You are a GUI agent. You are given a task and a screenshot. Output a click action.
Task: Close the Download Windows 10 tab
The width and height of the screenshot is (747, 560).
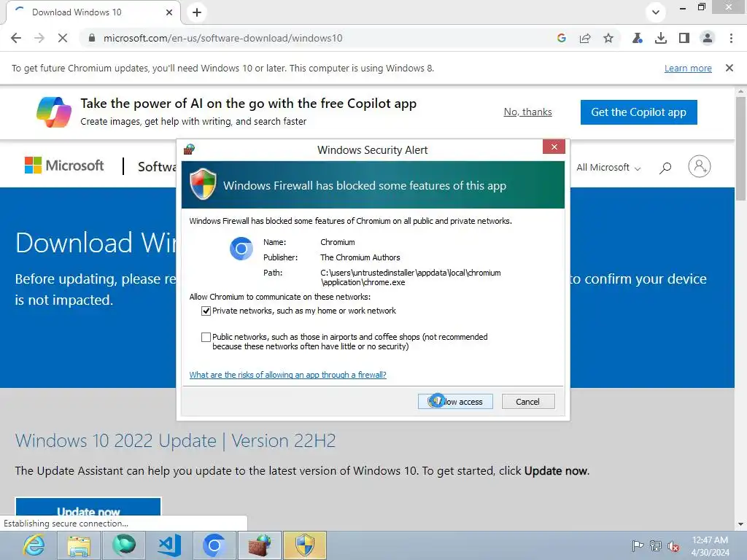tap(169, 12)
